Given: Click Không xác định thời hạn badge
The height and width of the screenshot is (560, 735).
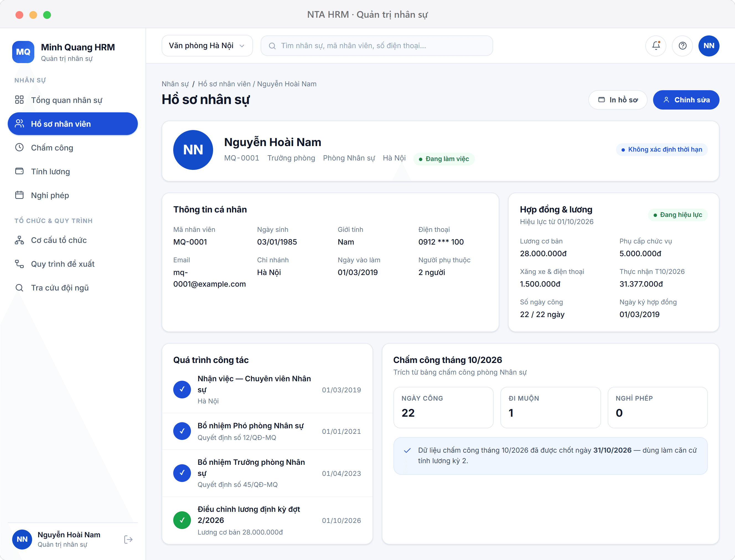Looking at the screenshot, I should click(662, 150).
